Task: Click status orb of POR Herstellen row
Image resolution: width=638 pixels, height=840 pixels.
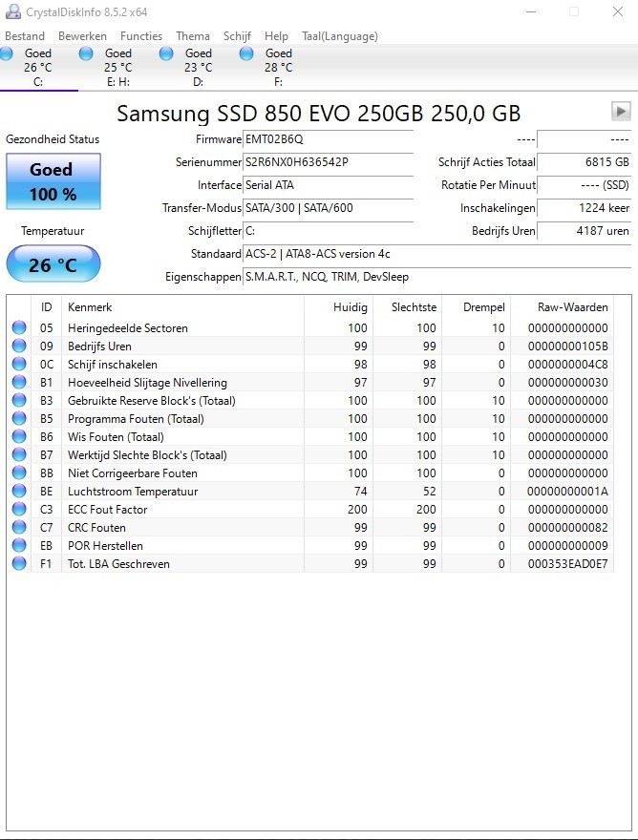Action: tap(19, 545)
